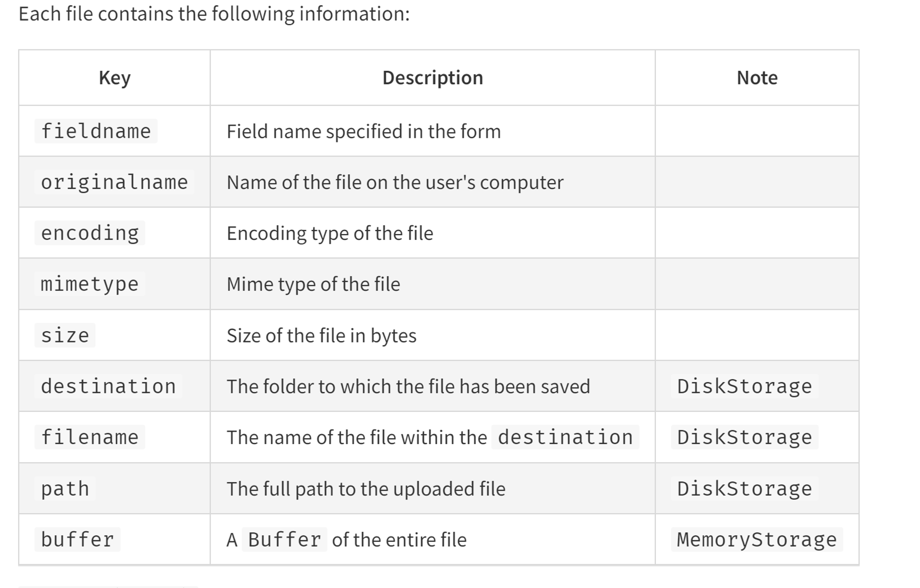Image resolution: width=920 pixels, height=588 pixels.
Task: Click DiskStorage note in path row
Action: tap(744, 488)
